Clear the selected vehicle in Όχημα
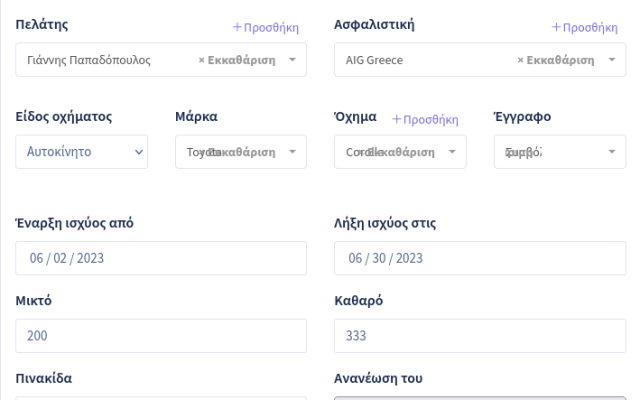 [399, 152]
